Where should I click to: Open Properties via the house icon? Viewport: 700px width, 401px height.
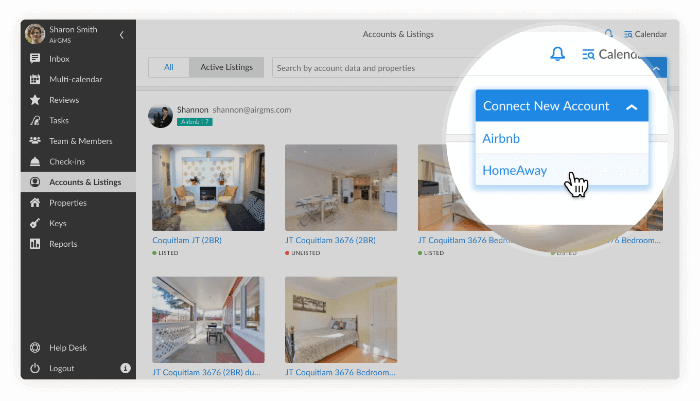35,202
